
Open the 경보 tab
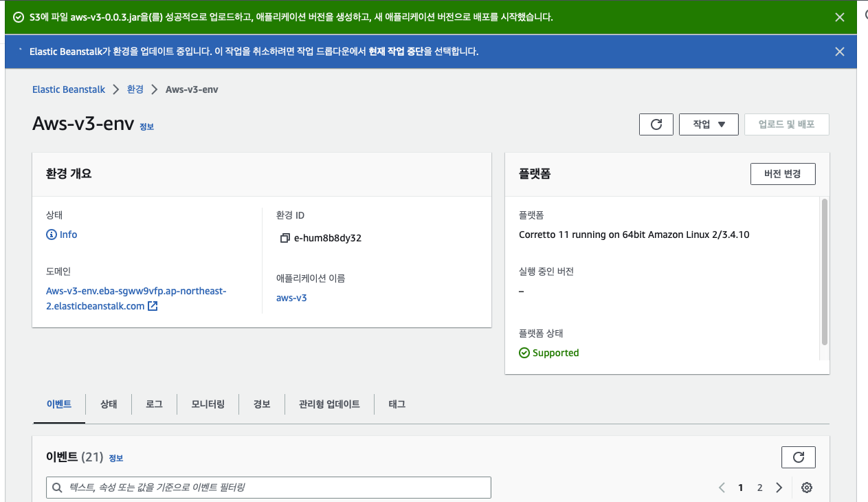262,404
